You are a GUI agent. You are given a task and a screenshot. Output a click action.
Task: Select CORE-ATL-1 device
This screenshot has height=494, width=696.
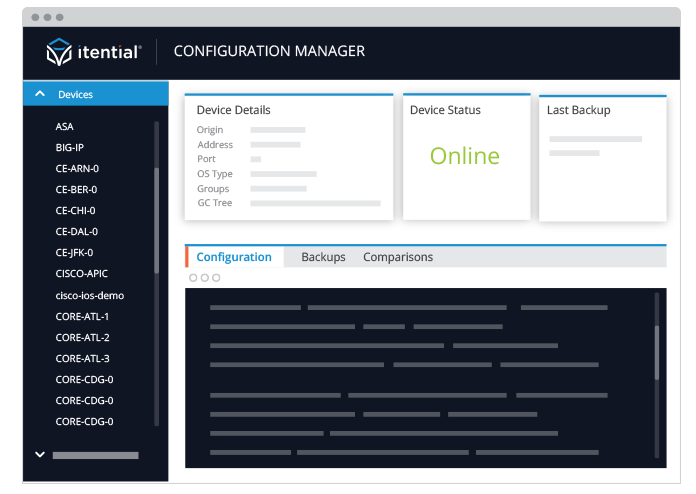pyautogui.click(x=82, y=316)
